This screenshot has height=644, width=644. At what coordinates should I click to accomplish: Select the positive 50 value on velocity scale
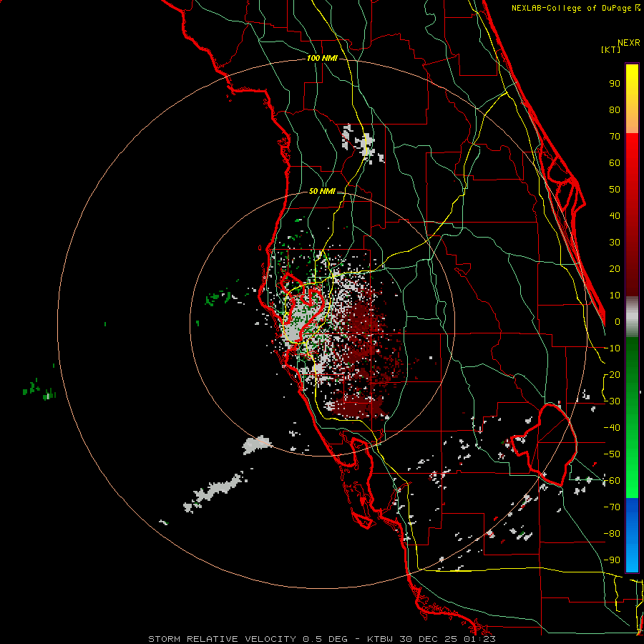(615, 190)
